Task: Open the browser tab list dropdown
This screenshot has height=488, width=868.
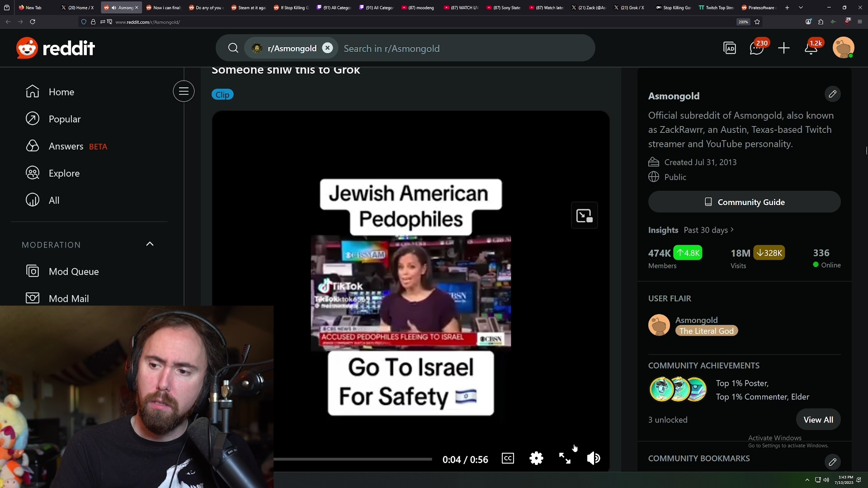Action: (x=801, y=8)
